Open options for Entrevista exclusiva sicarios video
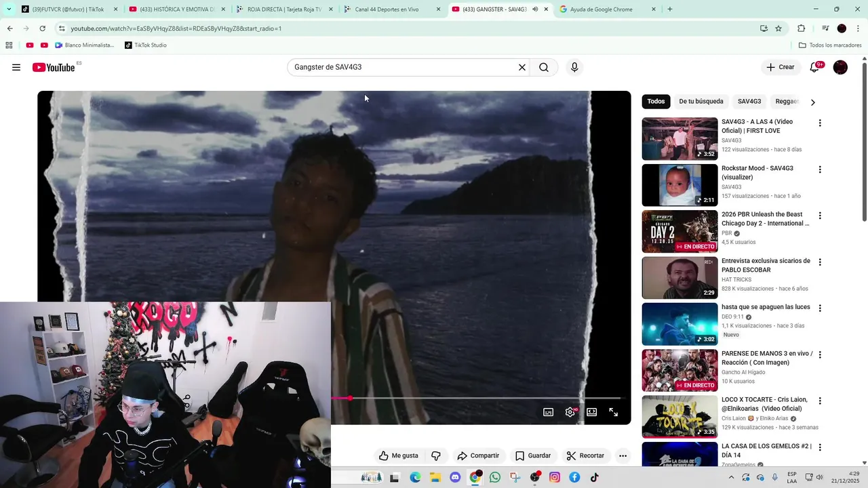Screen dimensions: 868x488 819,262
